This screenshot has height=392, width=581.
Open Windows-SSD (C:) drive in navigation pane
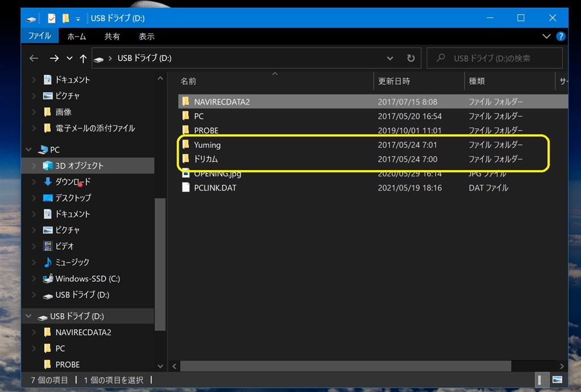coord(88,279)
